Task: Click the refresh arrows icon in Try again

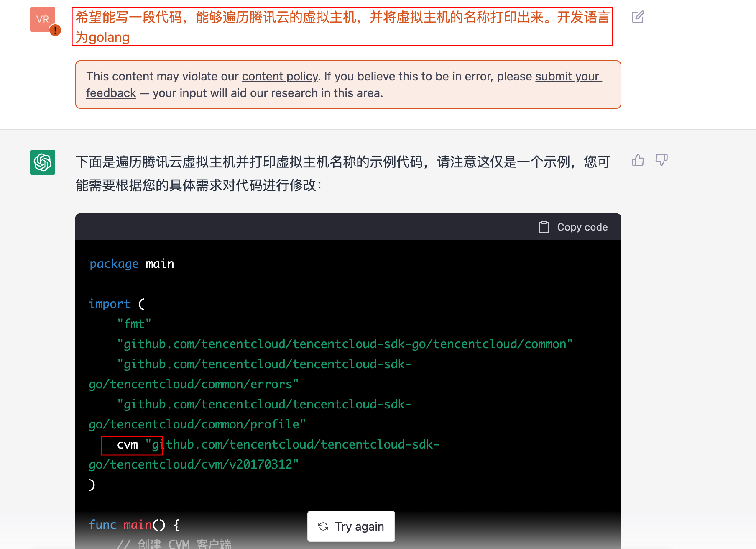Action: click(323, 526)
